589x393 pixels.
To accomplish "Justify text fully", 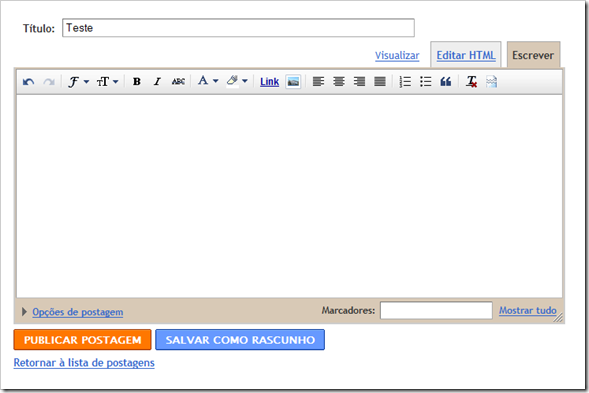I will click(380, 82).
